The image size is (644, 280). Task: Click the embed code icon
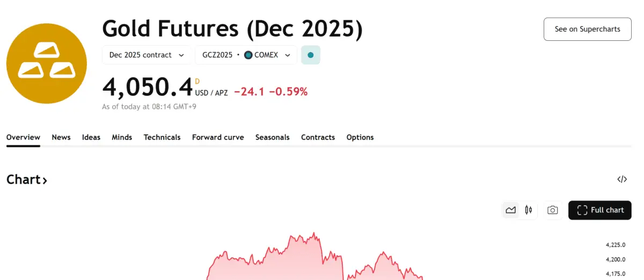622,180
